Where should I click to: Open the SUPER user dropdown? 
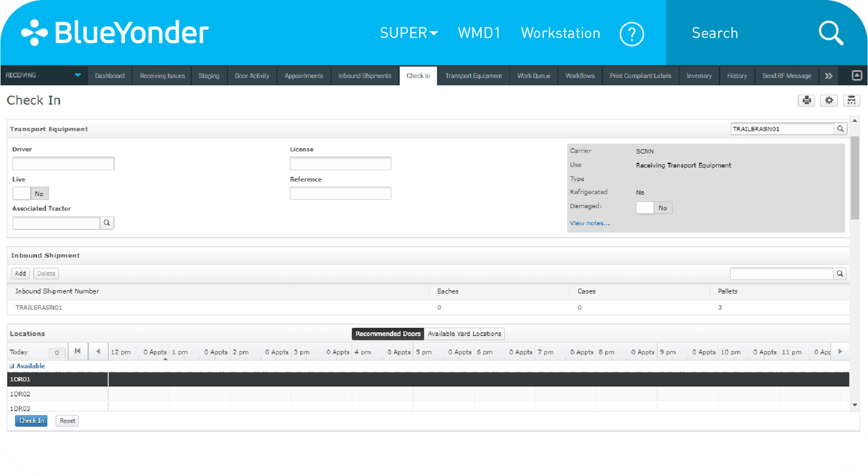point(409,33)
